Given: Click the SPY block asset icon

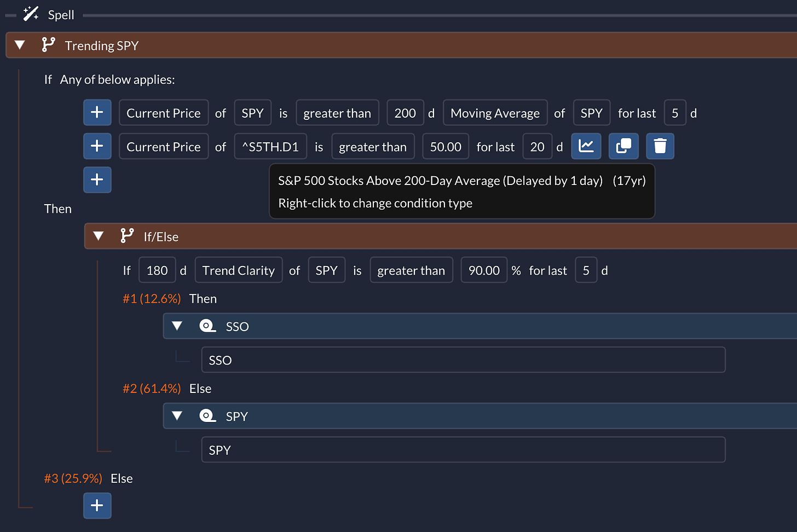Looking at the screenshot, I should coord(207,415).
